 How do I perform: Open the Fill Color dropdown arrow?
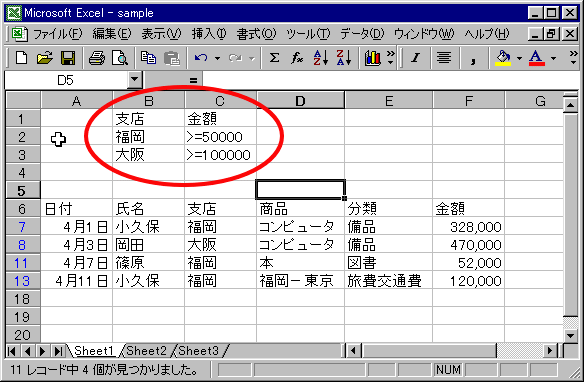click(519, 58)
